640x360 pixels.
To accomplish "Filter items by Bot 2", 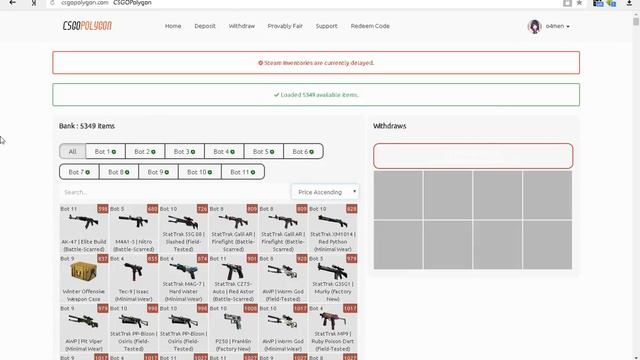I will tap(145, 151).
